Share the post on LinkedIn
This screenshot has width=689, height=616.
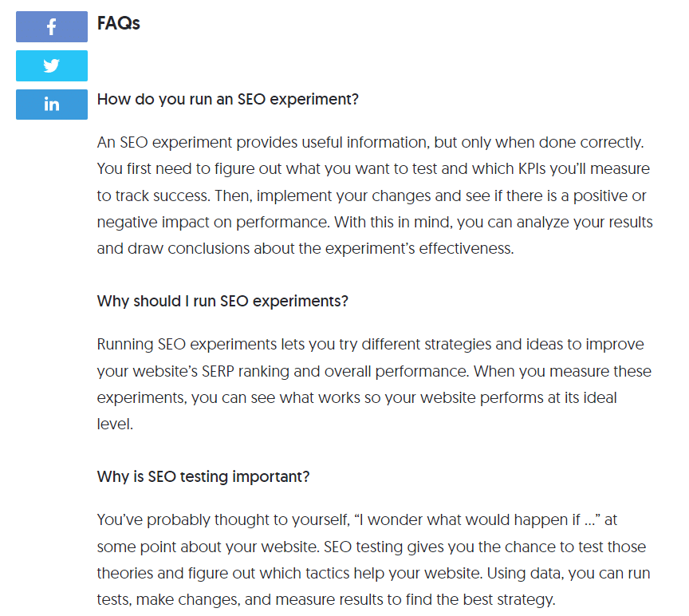click(51, 105)
